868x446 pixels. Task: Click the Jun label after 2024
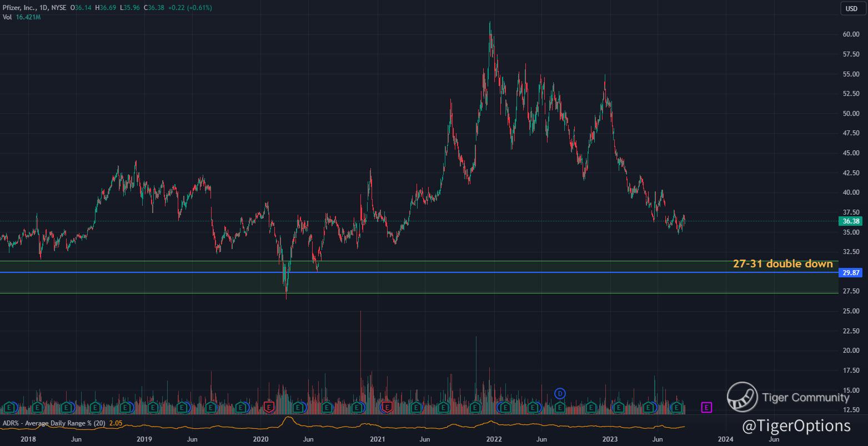774,439
